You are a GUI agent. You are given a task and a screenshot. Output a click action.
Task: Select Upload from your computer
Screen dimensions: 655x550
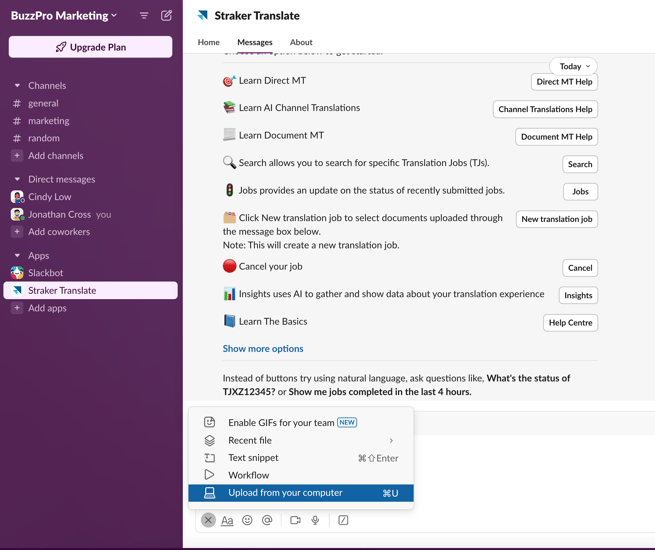click(x=301, y=493)
